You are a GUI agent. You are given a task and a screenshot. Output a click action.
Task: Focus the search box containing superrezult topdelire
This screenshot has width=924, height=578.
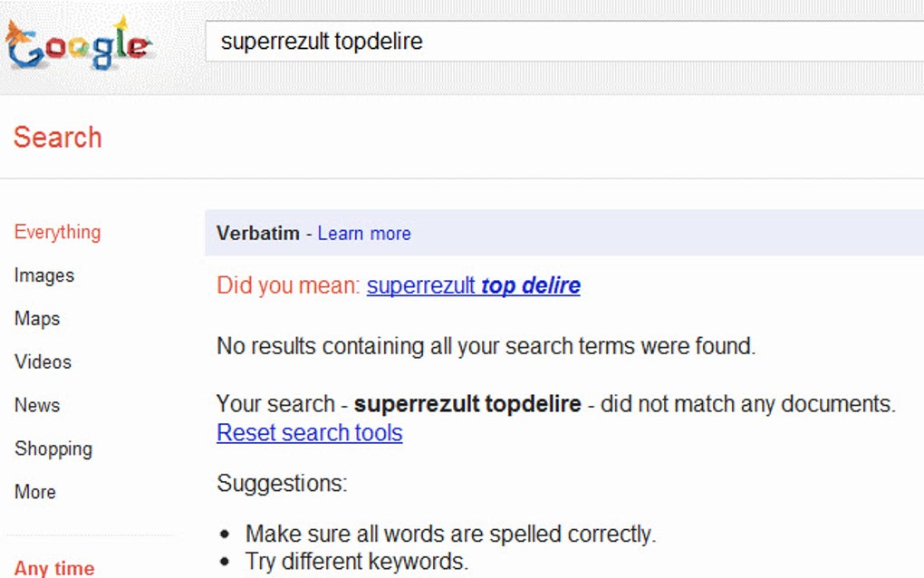[562, 42]
